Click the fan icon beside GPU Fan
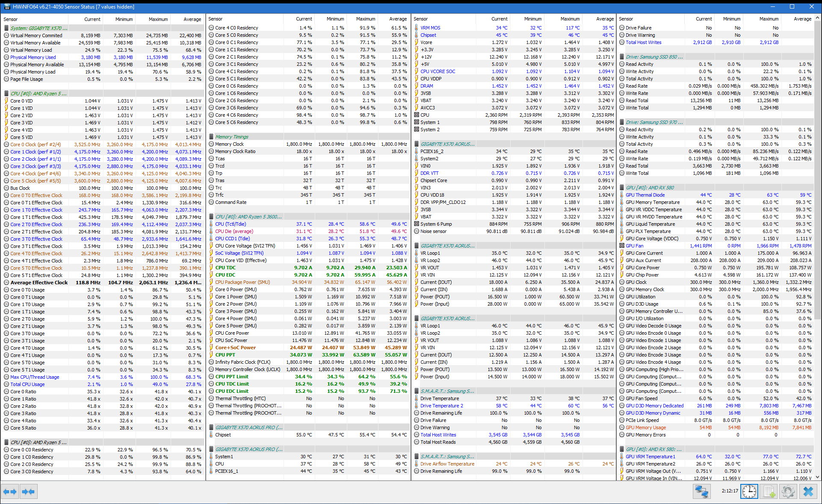This screenshot has width=822, height=504. pos(622,246)
